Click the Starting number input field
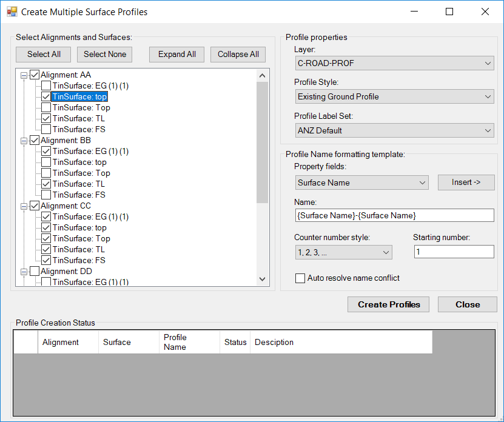Screen dimensions: 504x422 (x=454, y=252)
